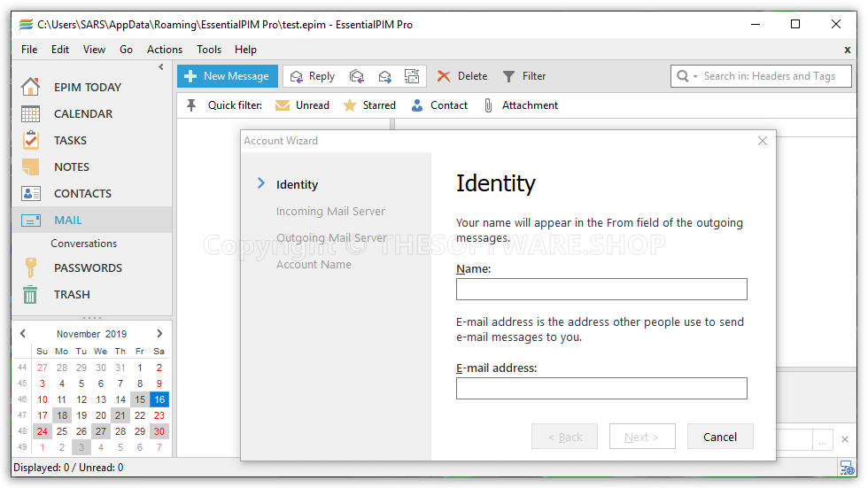Toggle the Attachment quick filter
The height and width of the screenshot is (488, 868).
(x=521, y=105)
